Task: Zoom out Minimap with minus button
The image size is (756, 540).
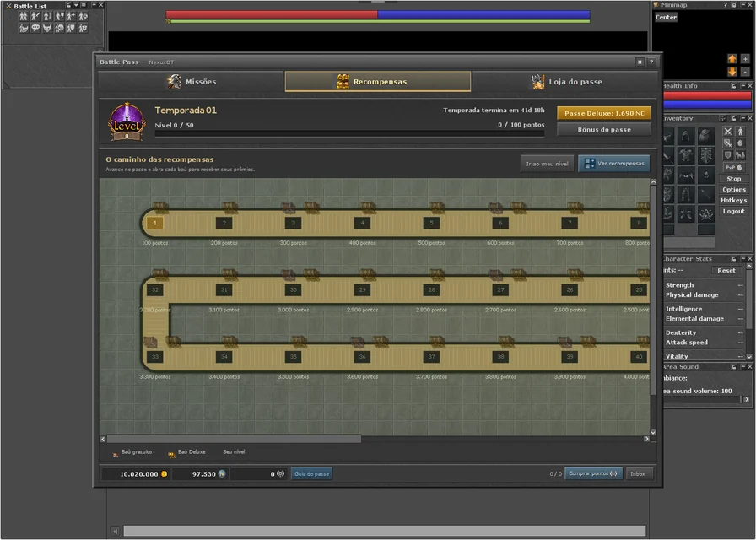Action: 745,72
